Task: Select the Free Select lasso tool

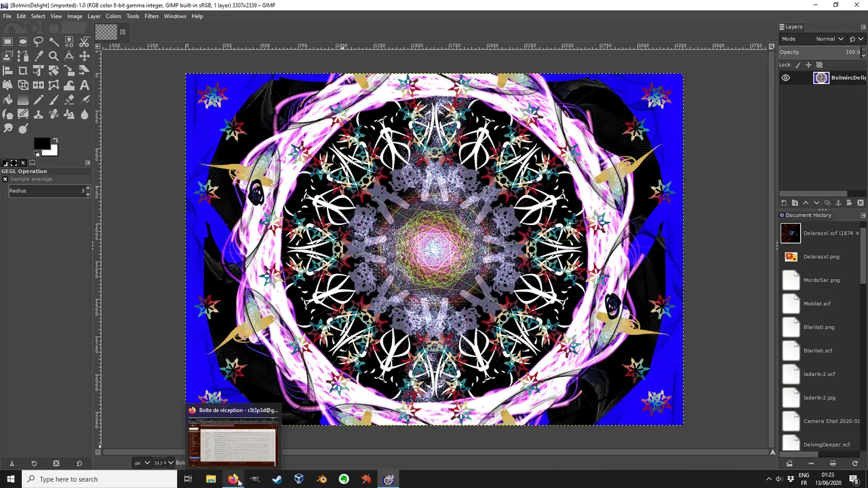Action: point(38,41)
